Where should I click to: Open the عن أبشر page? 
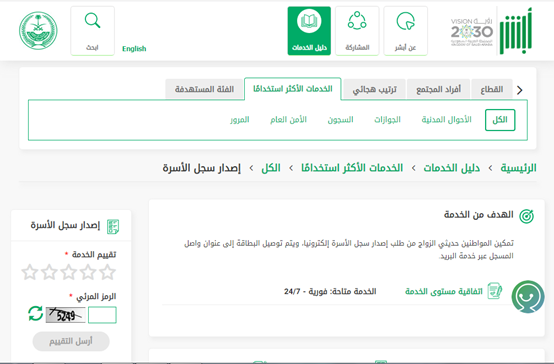pos(405,31)
